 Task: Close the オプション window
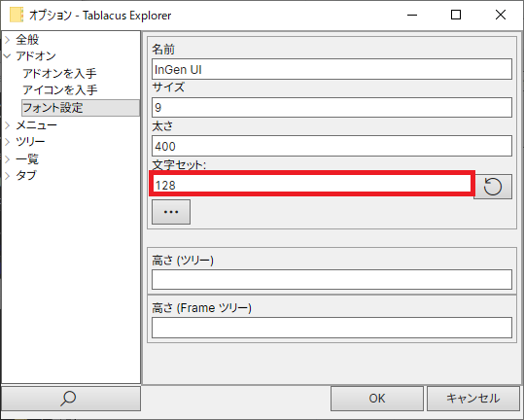tap(501, 15)
